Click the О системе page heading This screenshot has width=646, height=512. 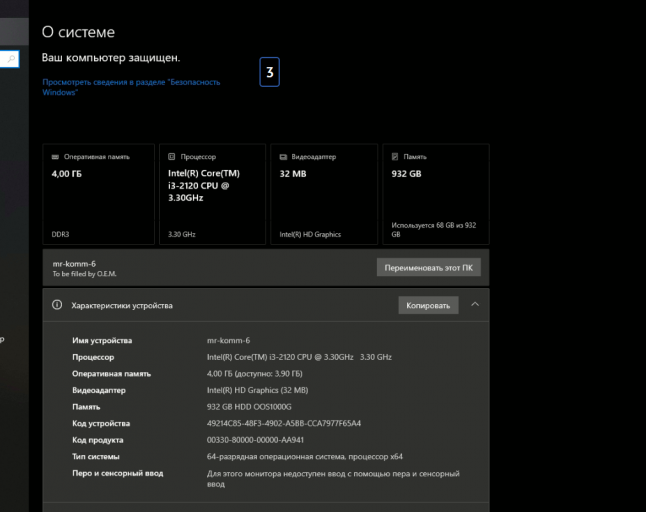click(78, 32)
